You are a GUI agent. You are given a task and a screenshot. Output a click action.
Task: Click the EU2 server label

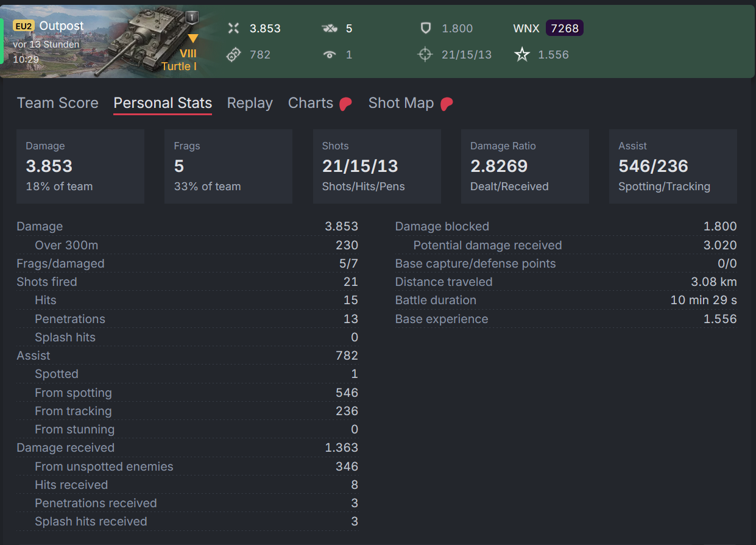pyautogui.click(x=24, y=26)
